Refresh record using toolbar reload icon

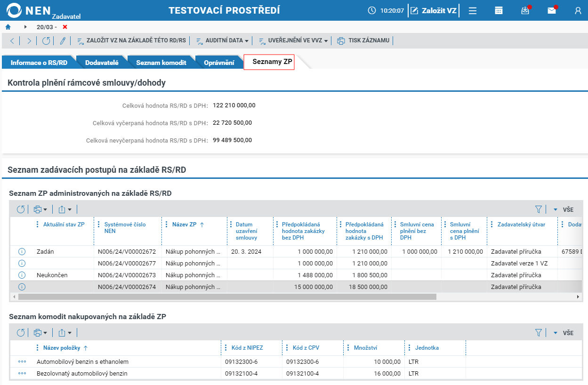[46, 40]
